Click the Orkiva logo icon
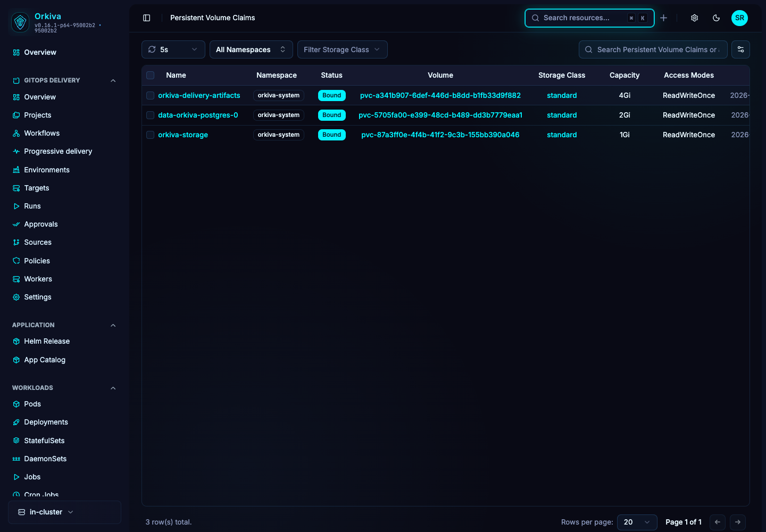The image size is (766, 532). click(20, 22)
